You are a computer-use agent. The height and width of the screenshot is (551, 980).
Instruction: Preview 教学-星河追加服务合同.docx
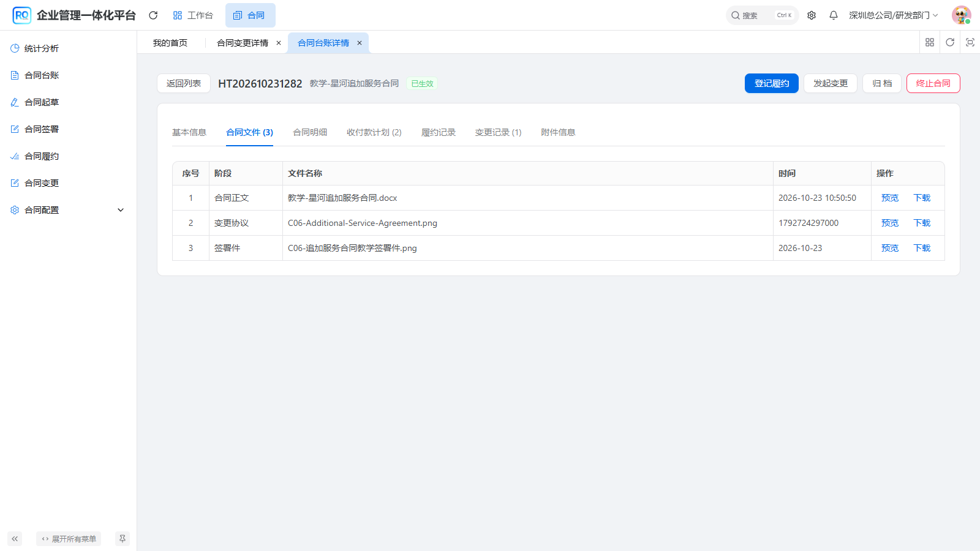pyautogui.click(x=890, y=198)
